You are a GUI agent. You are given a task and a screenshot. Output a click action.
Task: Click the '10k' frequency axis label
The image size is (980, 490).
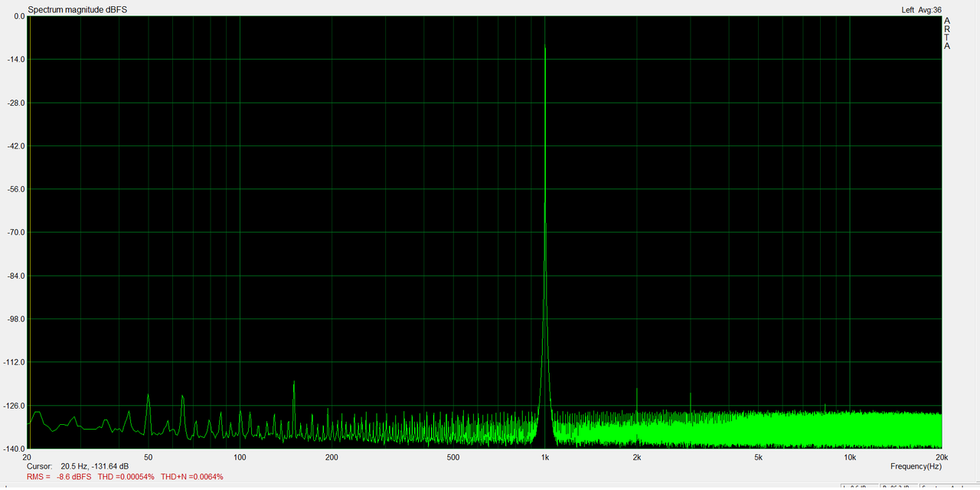pos(850,457)
